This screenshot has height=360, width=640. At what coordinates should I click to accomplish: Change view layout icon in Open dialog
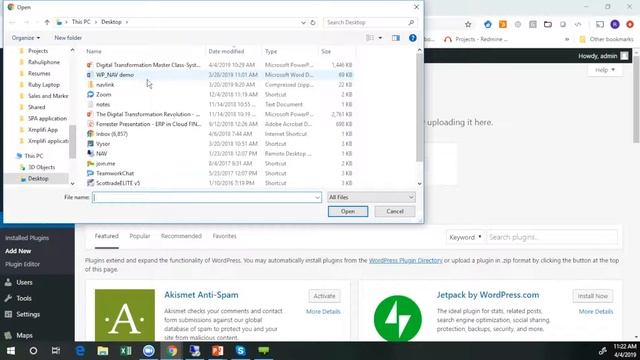[370, 38]
